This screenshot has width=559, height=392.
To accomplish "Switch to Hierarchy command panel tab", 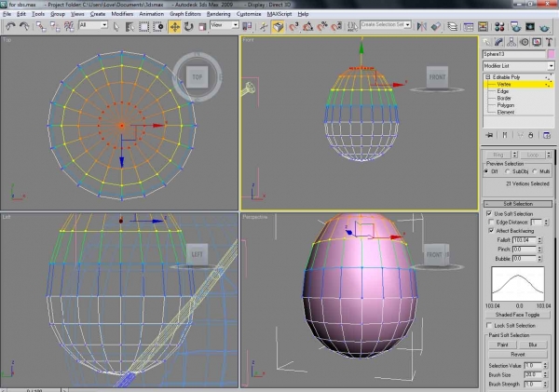I will tap(511, 42).
